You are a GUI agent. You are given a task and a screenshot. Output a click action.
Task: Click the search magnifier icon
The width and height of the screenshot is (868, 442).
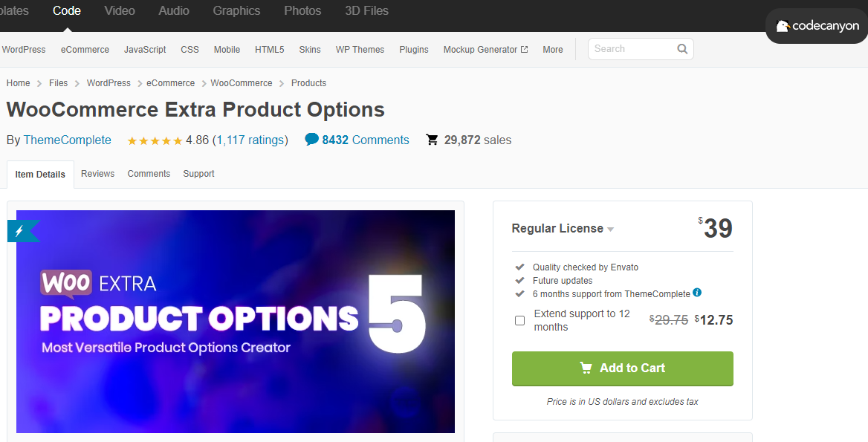[x=682, y=49]
